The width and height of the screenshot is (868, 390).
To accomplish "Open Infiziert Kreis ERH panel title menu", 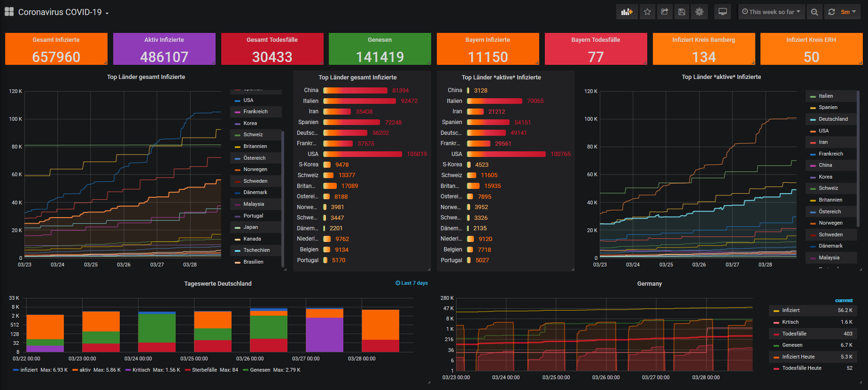I will (x=811, y=40).
